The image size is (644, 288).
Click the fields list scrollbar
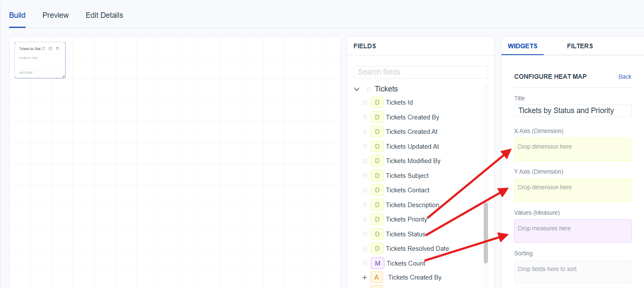(x=485, y=233)
